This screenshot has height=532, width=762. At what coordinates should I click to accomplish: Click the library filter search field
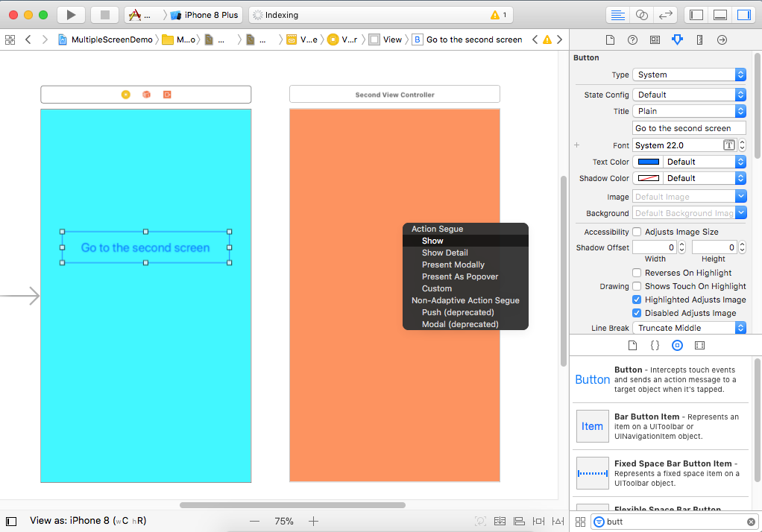point(675,522)
